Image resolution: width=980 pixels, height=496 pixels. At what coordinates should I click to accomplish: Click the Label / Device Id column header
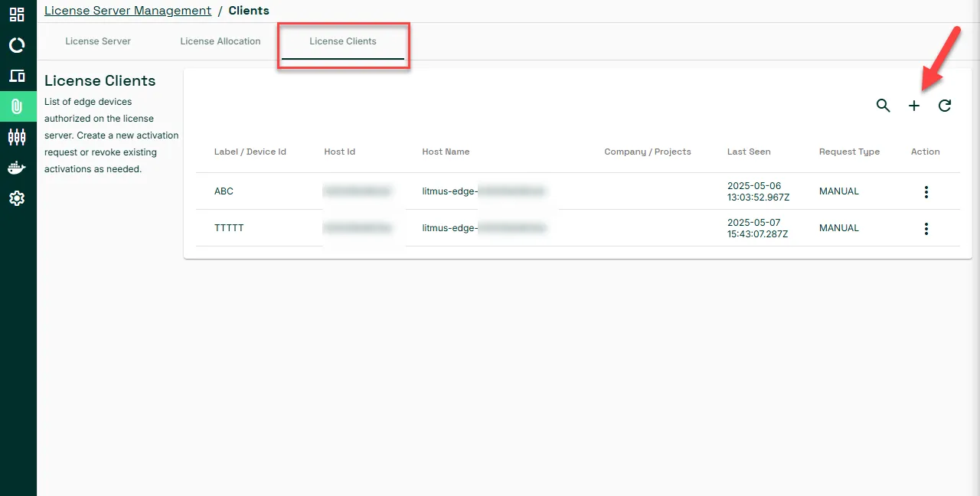pos(250,152)
